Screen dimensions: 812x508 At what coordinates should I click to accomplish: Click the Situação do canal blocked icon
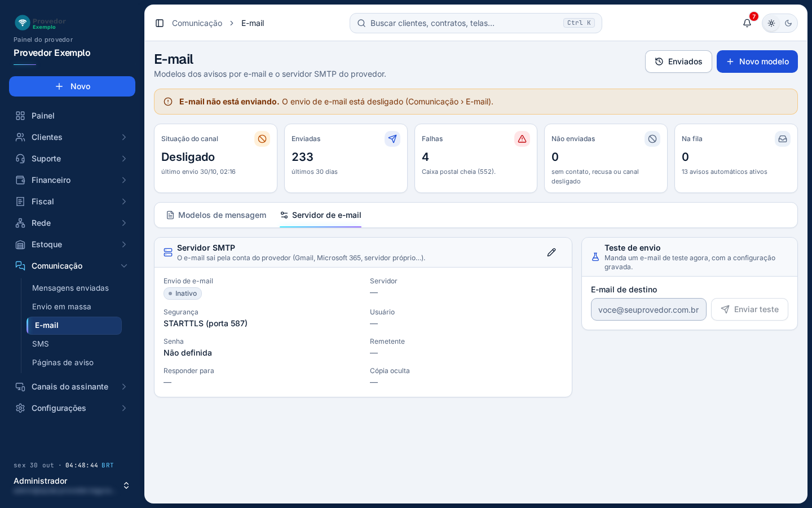point(262,139)
